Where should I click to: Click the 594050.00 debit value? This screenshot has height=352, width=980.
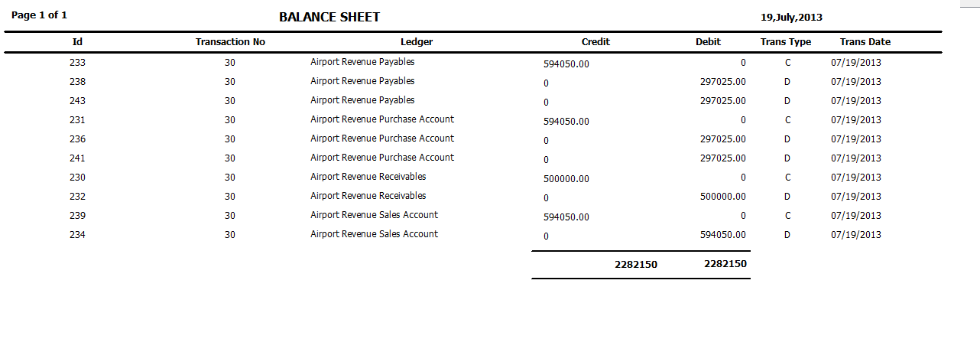[x=723, y=235]
